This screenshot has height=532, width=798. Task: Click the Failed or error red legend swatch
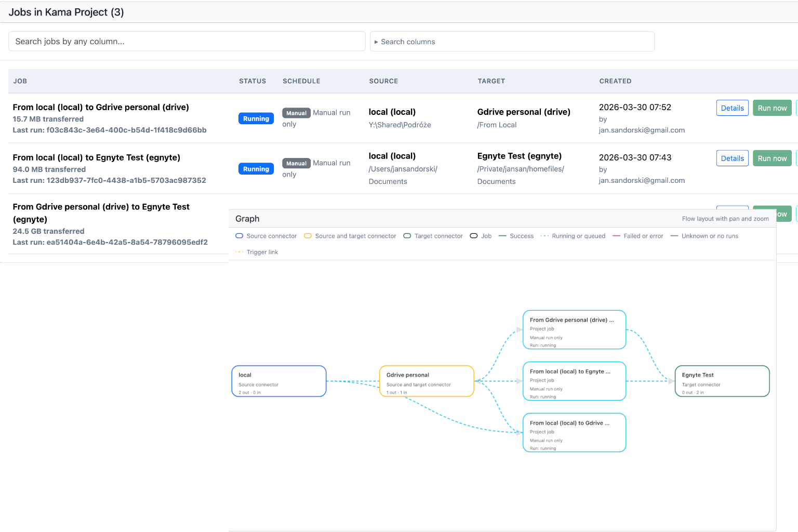coord(616,236)
